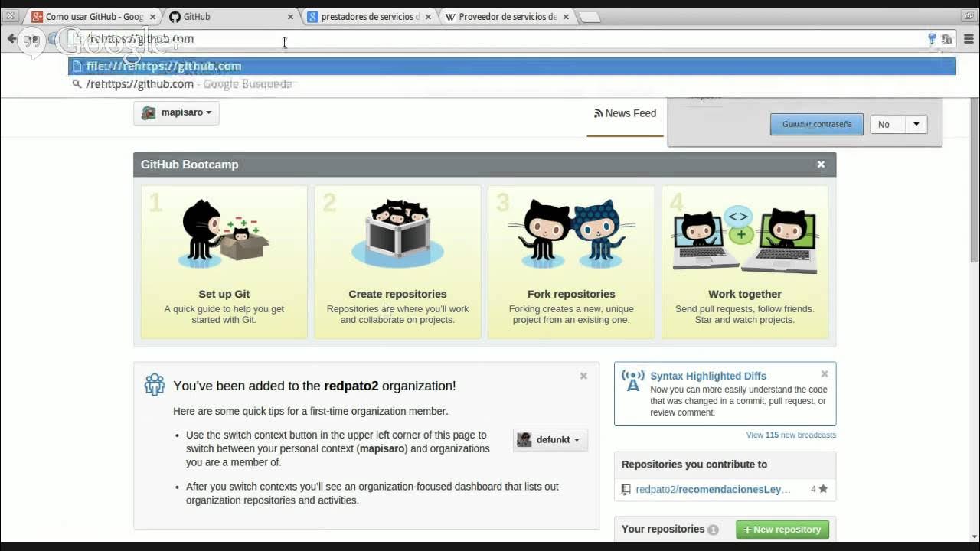Open a new browser tab
This screenshot has height=551, width=980.
pyautogui.click(x=589, y=17)
